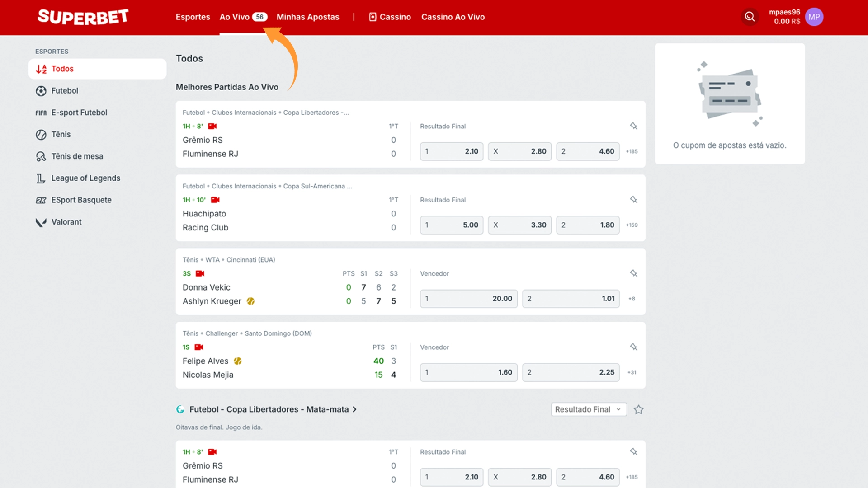Bet on Racing Club at 1.80

pyautogui.click(x=588, y=225)
